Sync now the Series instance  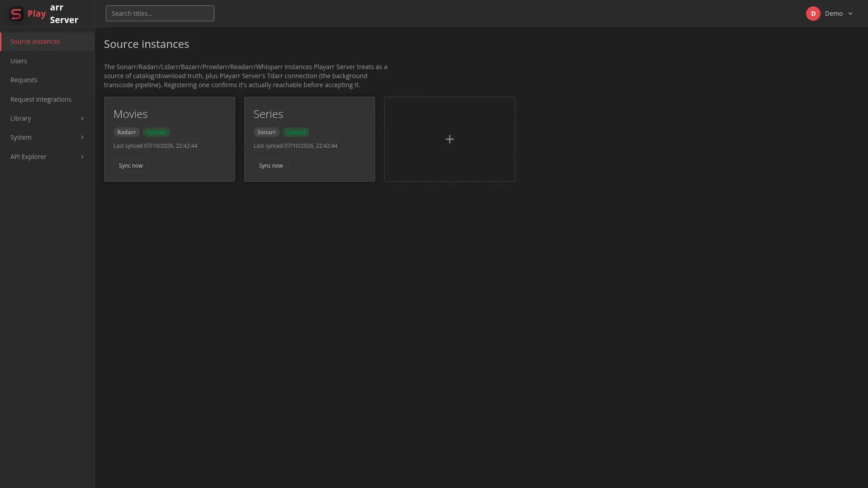[271, 166]
